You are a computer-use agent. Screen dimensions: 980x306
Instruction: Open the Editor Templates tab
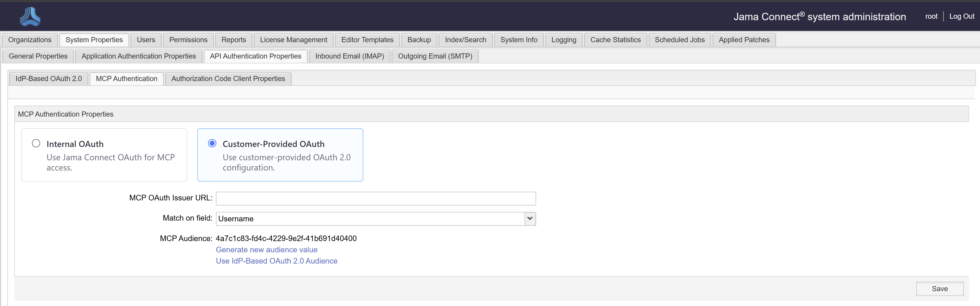tap(367, 40)
